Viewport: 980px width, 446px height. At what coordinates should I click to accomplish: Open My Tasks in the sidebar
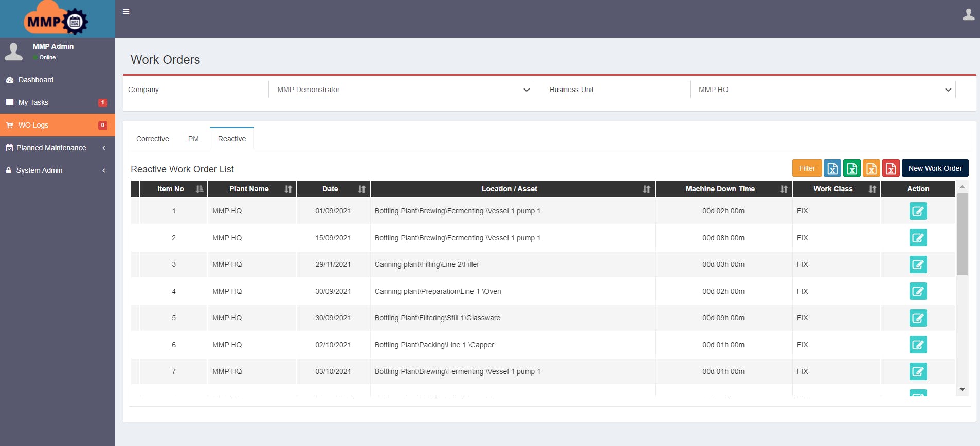click(58, 102)
